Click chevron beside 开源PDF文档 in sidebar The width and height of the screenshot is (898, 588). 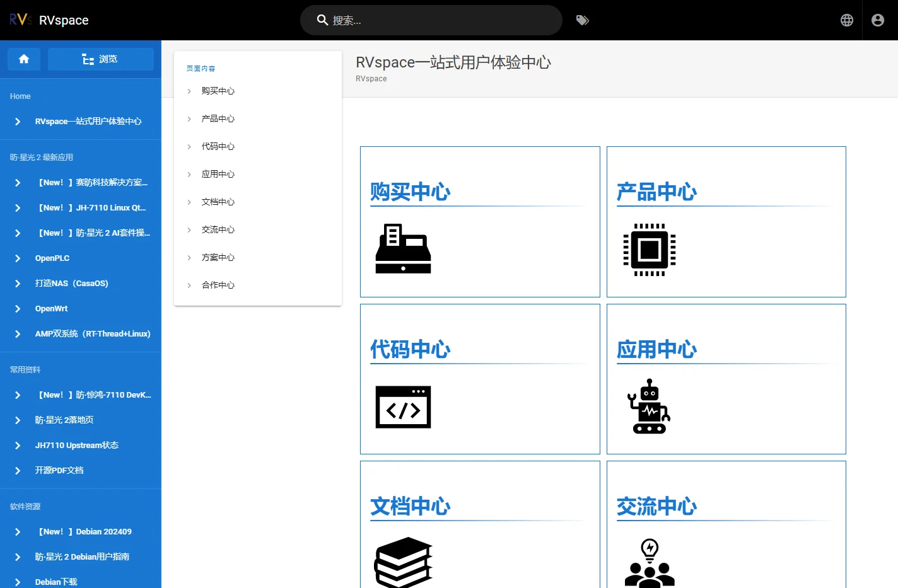coord(18,471)
